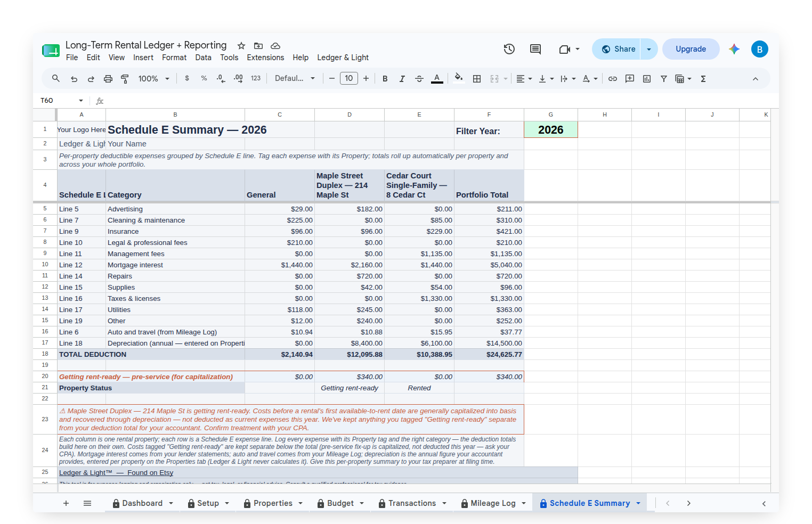
Task: Star this document
Action: (x=241, y=46)
